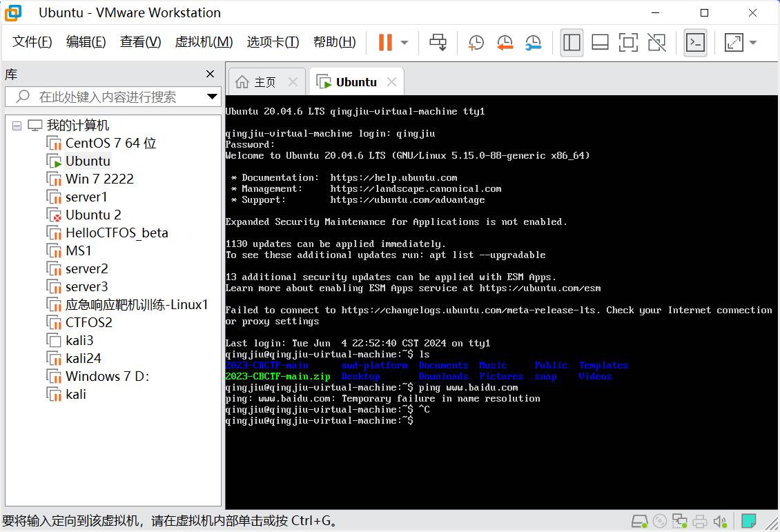Collapse the 我的计算机 tree node
Screen dimensions: 780x532
[17, 126]
